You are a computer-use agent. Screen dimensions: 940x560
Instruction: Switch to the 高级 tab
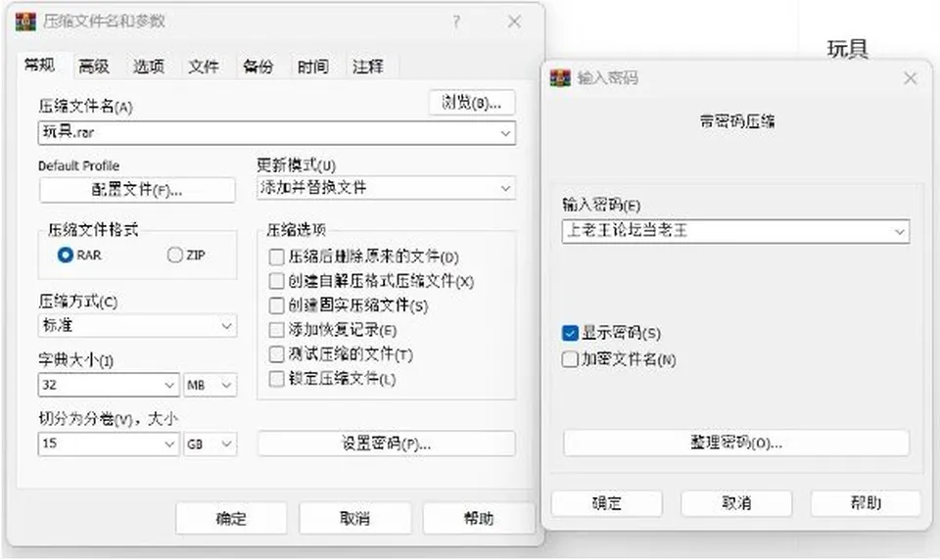tap(94, 67)
